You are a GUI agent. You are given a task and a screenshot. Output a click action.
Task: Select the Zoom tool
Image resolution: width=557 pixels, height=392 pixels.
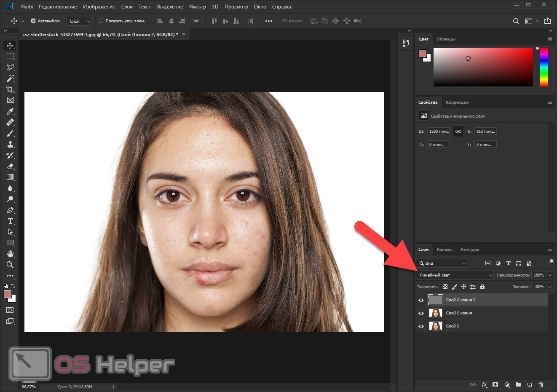[x=10, y=265]
